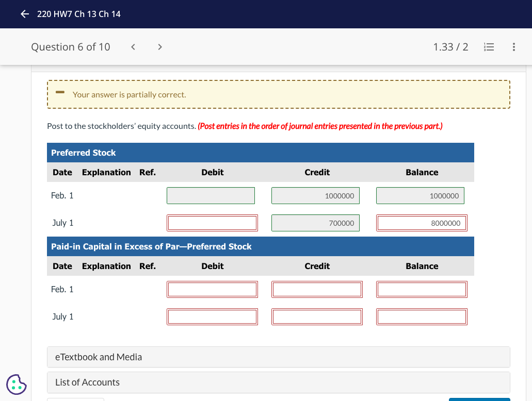532x401 pixels.
Task: Click Feb. 1 Credit field in Paid-in Capital table
Action: (x=317, y=289)
